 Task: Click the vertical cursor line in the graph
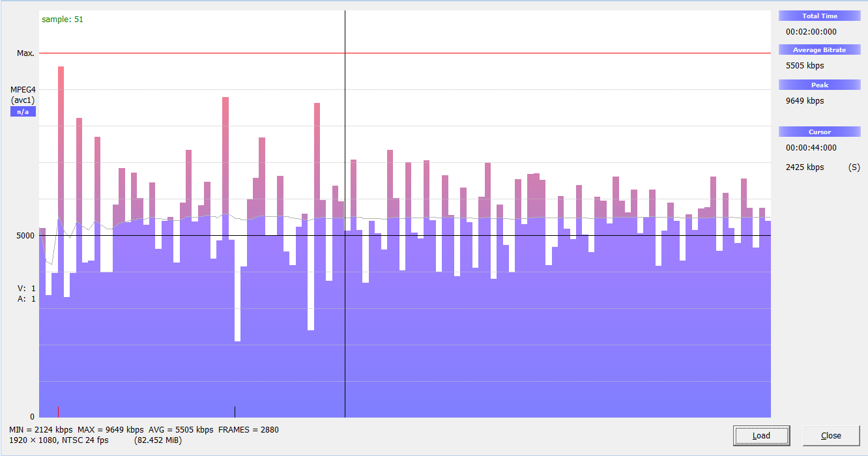click(x=345, y=215)
